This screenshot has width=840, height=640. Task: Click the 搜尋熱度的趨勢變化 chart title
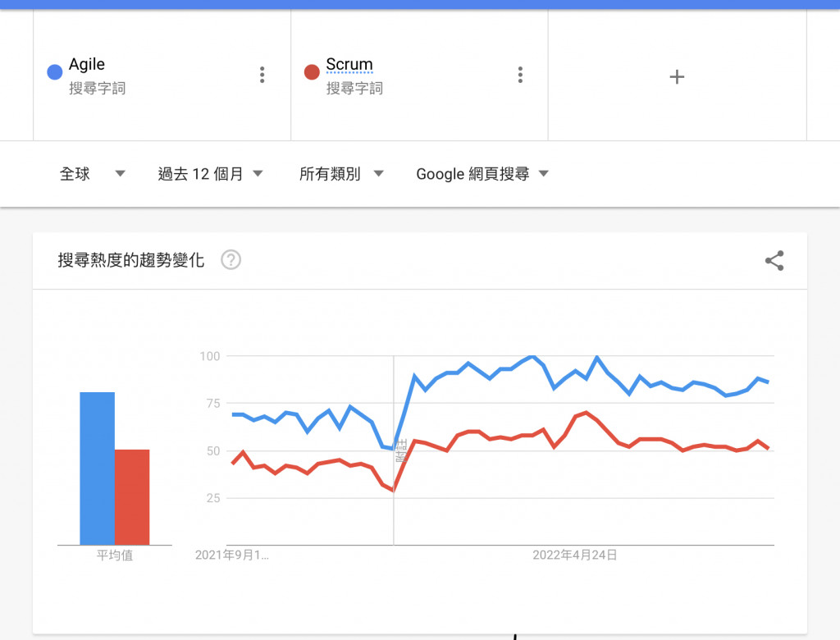click(131, 260)
